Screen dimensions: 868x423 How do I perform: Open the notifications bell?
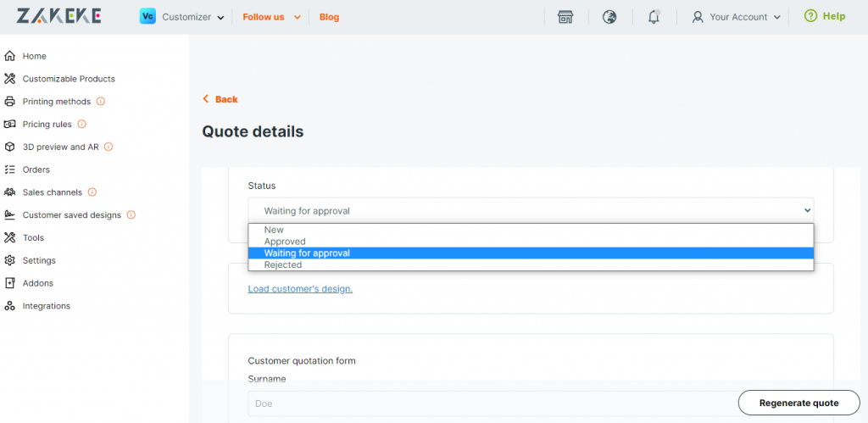654,17
